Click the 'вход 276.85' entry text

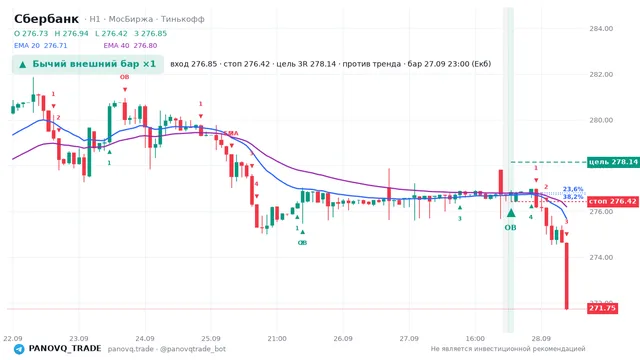click(193, 64)
